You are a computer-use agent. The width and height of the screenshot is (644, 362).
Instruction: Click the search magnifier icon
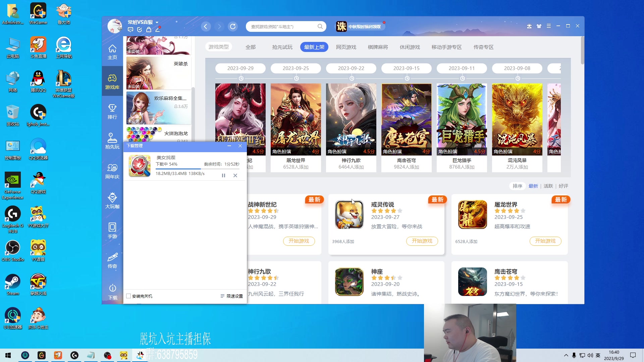click(x=320, y=26)
